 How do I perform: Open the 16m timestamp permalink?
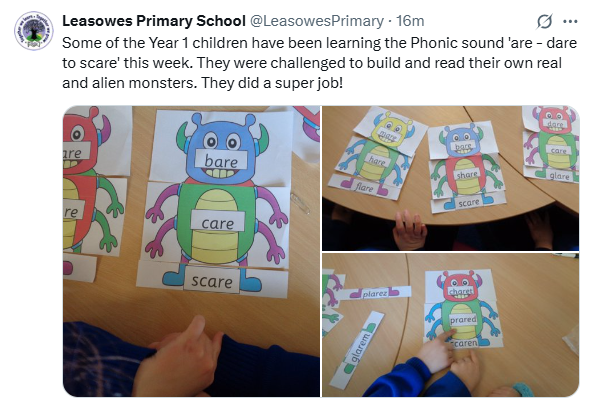pos(410,21)
